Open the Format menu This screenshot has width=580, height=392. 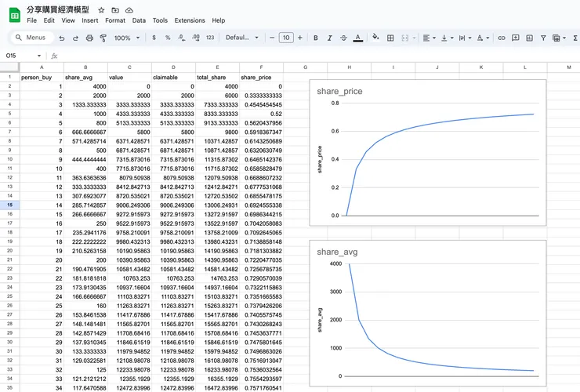[115, 20]
